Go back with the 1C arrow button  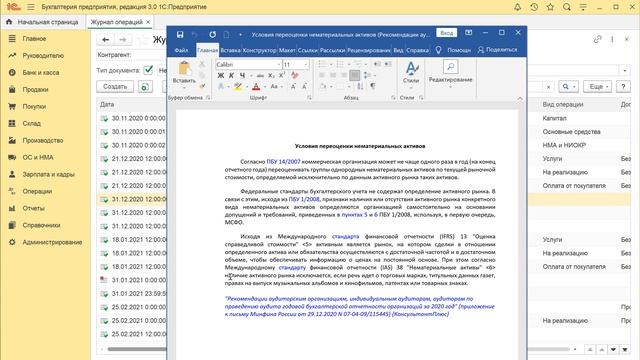coord(105,40)
